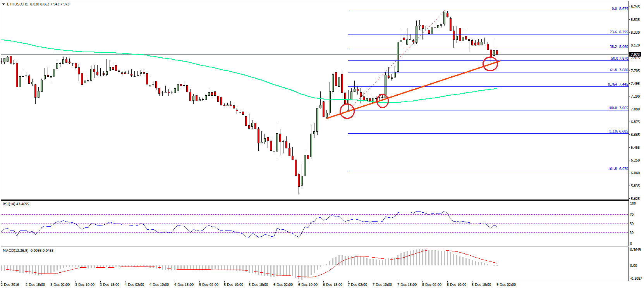
Task: Select the 161.8 6.070 Fibonacci label
Action: [618, 169]
